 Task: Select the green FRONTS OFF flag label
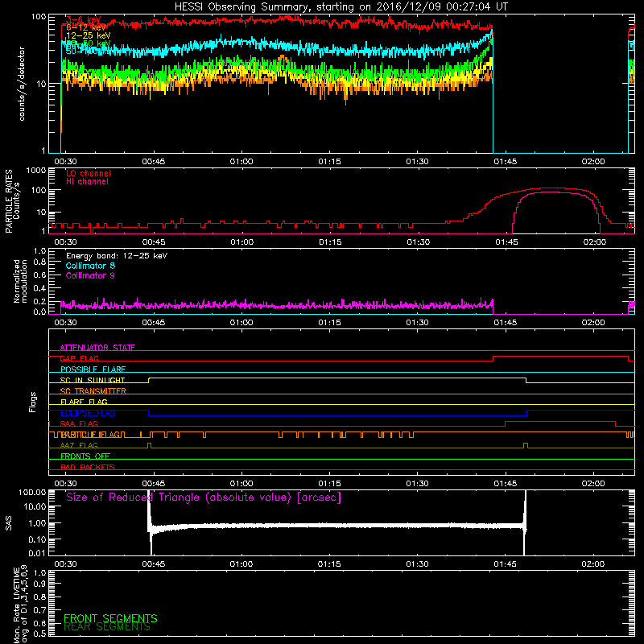(x=85, y=456)
